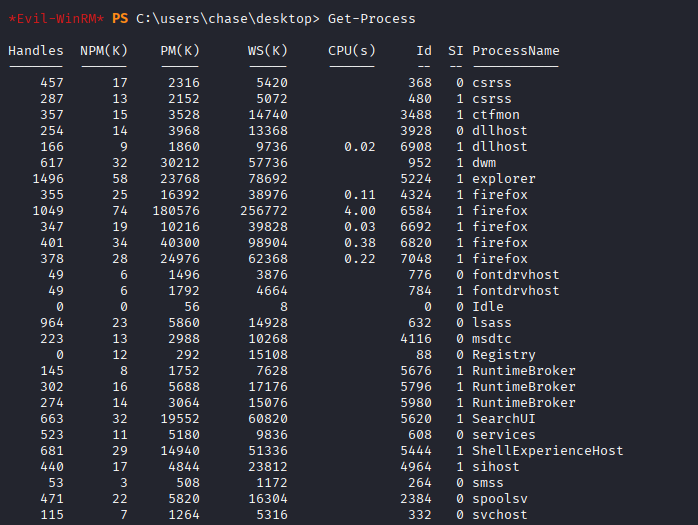Click the process Id 2384
The image size is (698, 525).
click(x=416, y=500)
